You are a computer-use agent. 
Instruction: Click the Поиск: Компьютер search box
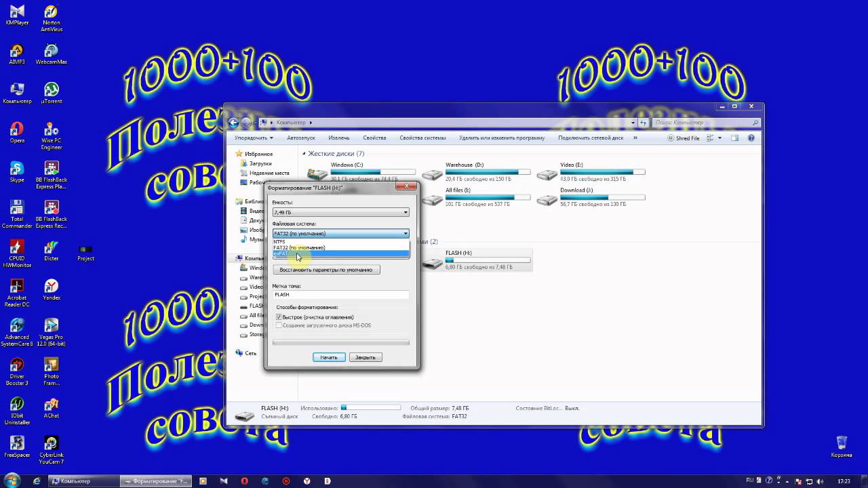[x=706, y=123]
